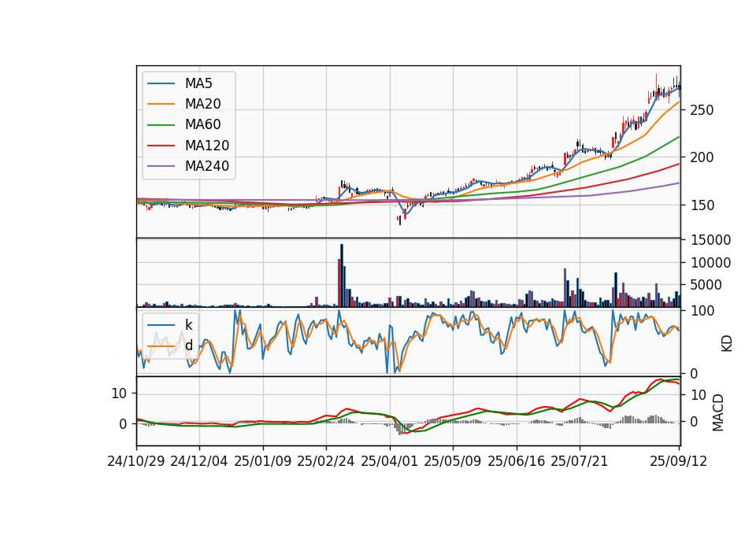Click the green MA60 legend line

[x=161, y=125]
